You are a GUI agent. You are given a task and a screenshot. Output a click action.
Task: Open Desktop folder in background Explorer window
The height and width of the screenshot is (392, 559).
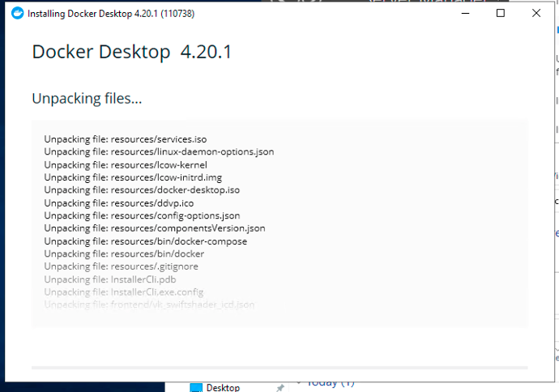(223, 387)
